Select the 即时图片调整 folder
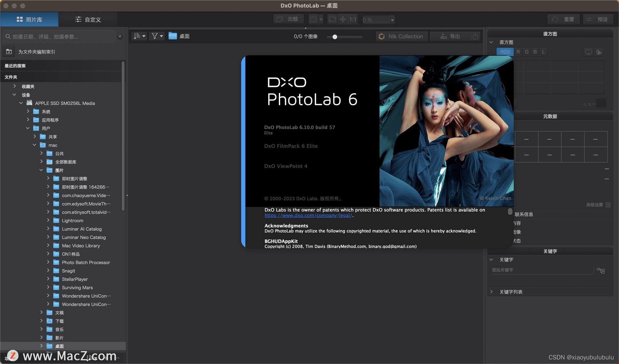 pyautogui.click(x=74, y=178)
